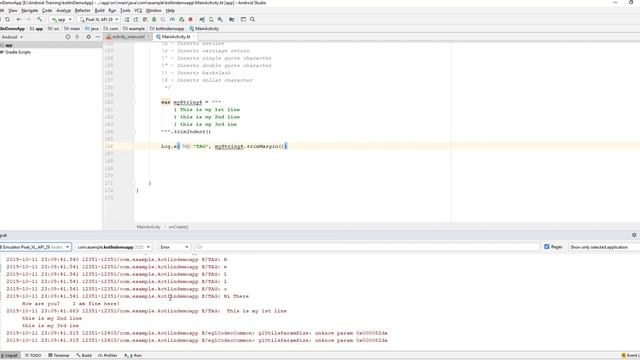
Task: Click the Logcat panel settings gear icon
Action: [x=634, y=235]
